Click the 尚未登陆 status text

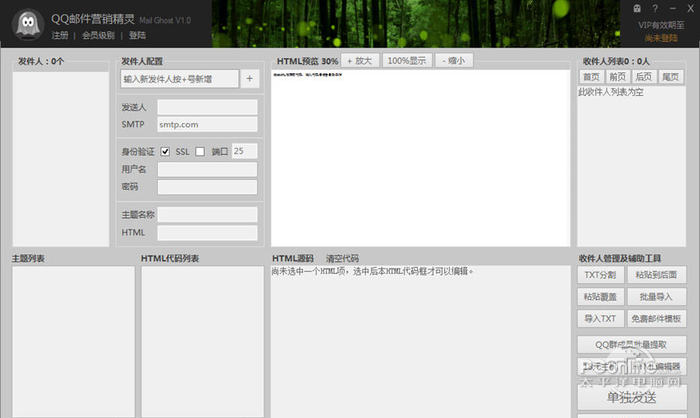(x=661, y=38)
